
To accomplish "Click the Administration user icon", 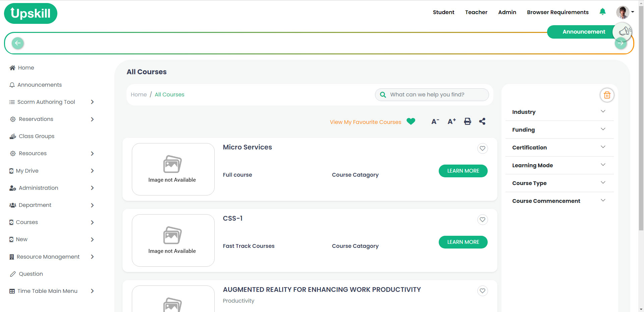I will coord(13,188).
